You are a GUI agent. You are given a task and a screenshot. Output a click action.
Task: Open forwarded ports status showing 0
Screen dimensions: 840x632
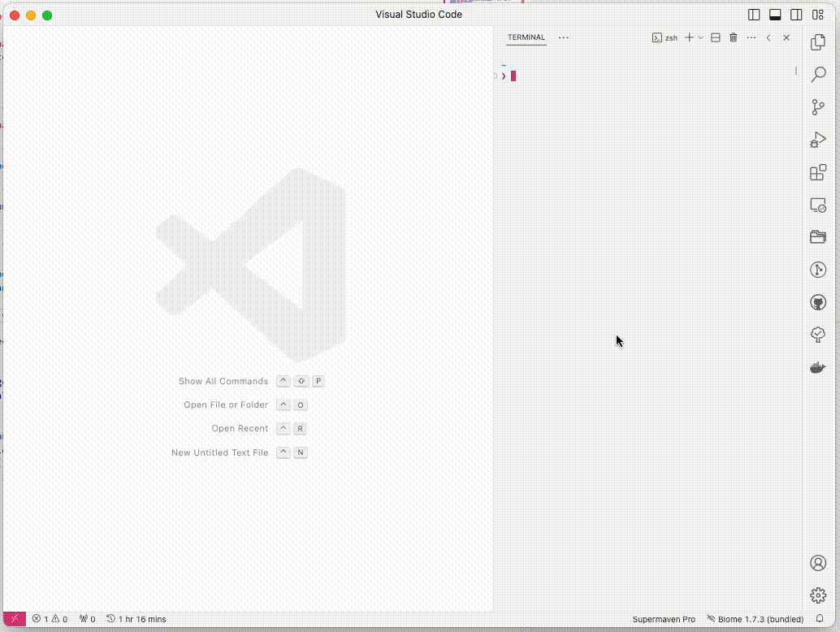click(x=87, y=619)
